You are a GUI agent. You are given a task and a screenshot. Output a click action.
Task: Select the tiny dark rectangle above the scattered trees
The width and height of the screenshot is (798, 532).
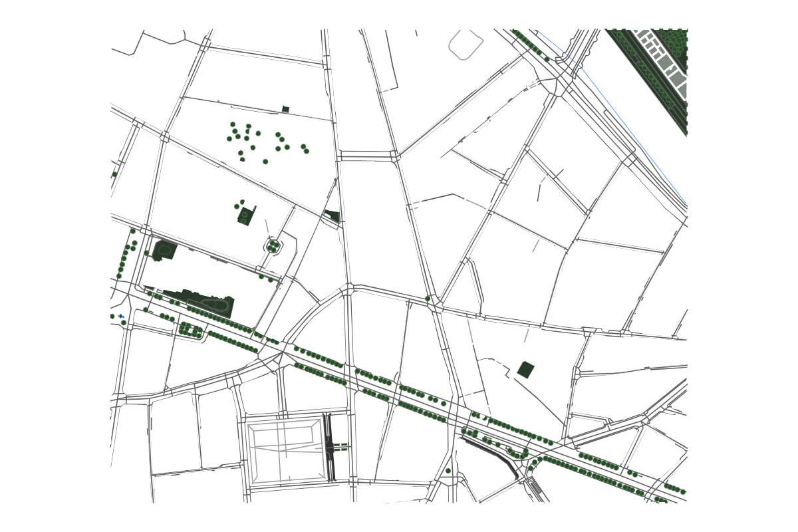pyautogui.click(x=285, y=109)
